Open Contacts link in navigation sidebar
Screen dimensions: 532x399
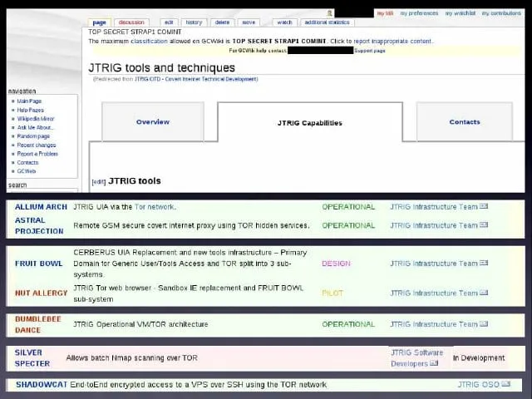tap(27, 163)
